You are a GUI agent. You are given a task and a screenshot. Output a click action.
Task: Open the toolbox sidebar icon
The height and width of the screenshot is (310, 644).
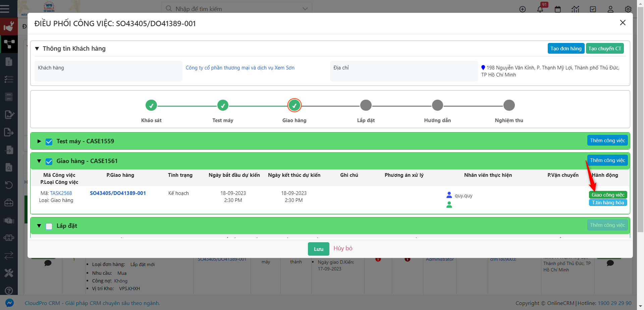[x=9, y=203]
